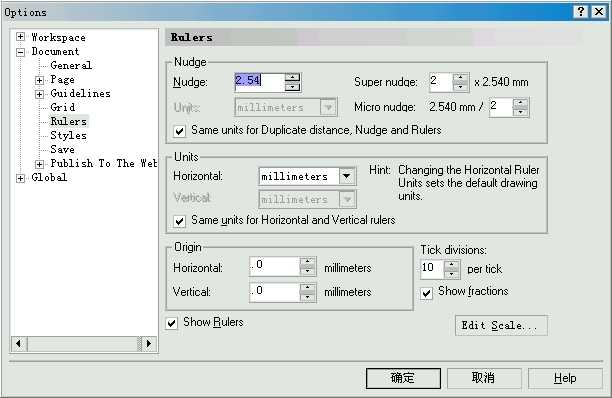Open the Edit Scale dialog button

501,325
